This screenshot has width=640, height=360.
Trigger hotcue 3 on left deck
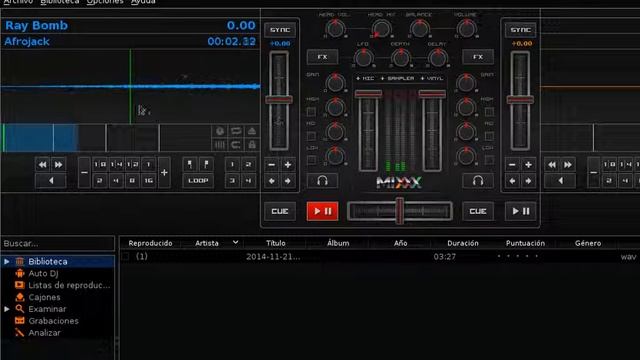pos(232,180)
